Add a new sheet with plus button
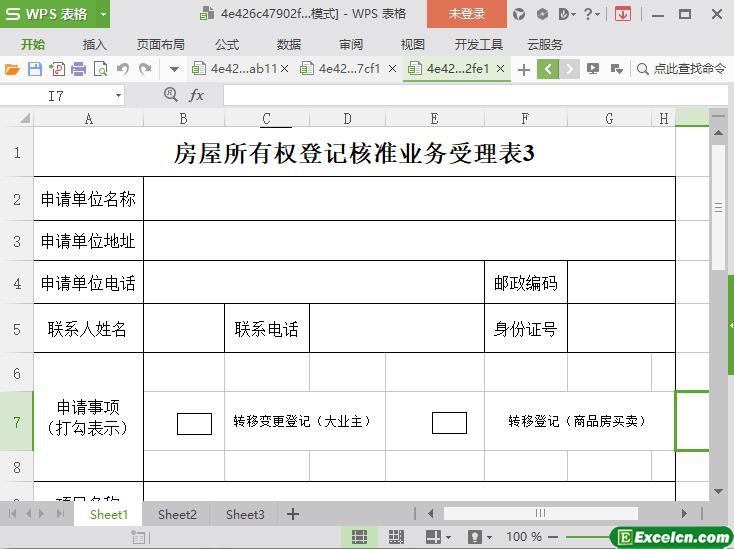734x549 pixels. (x=293, y=514)
